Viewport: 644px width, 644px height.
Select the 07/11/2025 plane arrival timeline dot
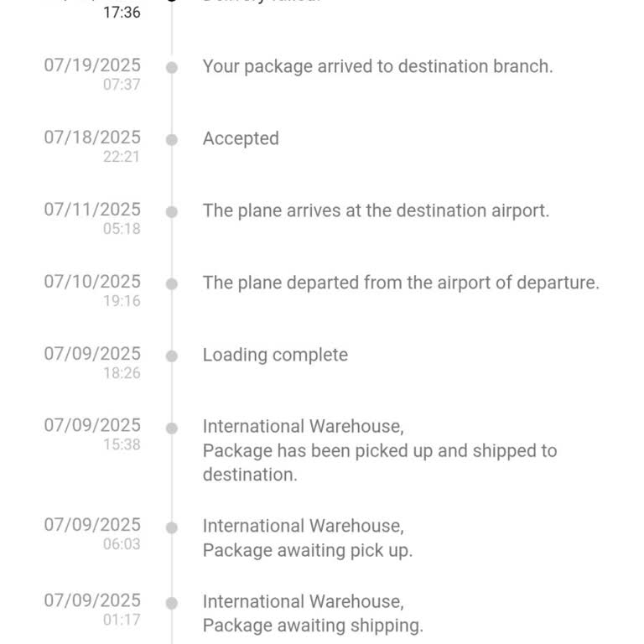(172, 212)
